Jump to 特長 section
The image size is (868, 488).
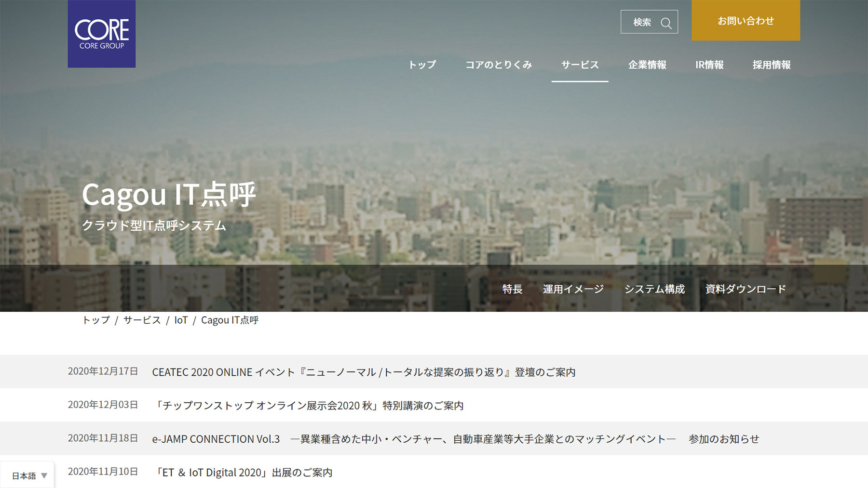[x=512, y=289]
